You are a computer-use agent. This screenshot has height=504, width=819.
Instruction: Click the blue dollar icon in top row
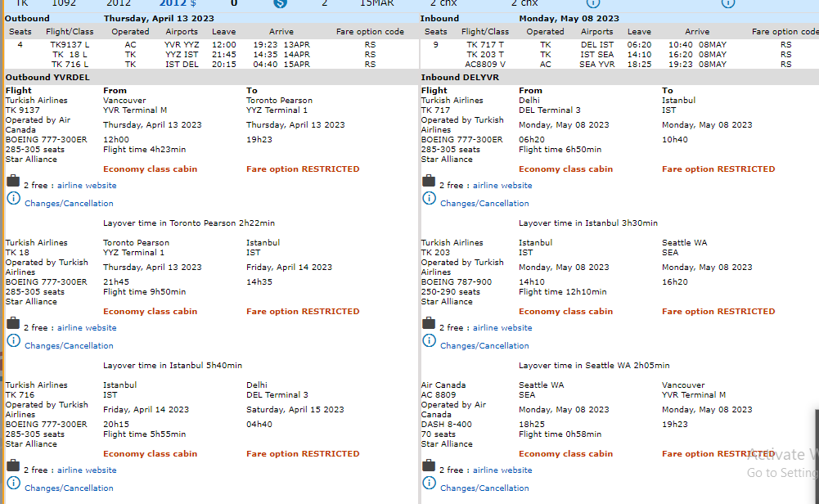pyautogui.click(x=281, y=3)
